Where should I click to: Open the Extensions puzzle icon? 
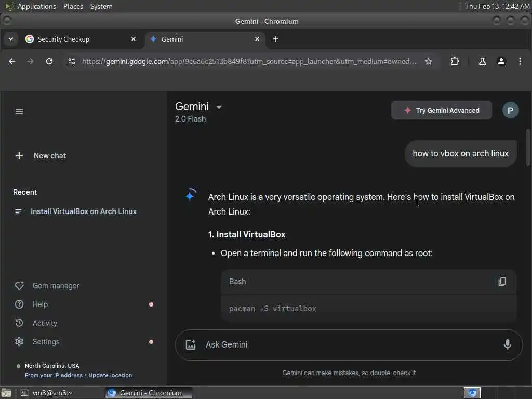click(x=455, y=61)
